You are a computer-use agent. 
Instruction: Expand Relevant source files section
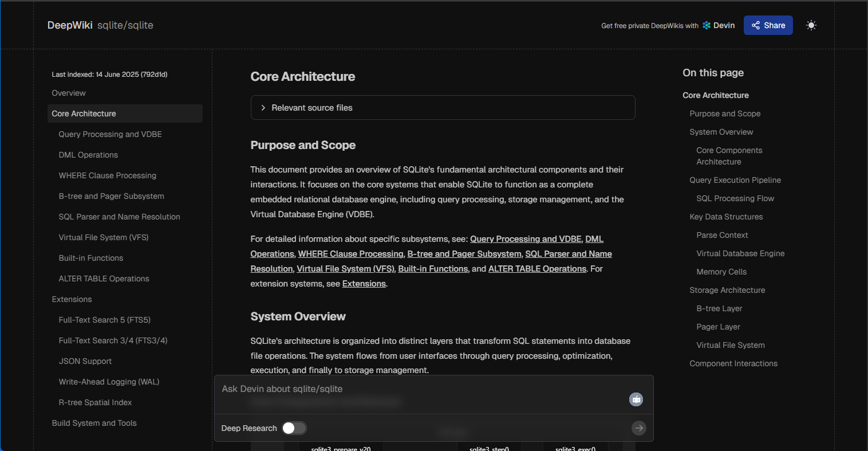443,108
